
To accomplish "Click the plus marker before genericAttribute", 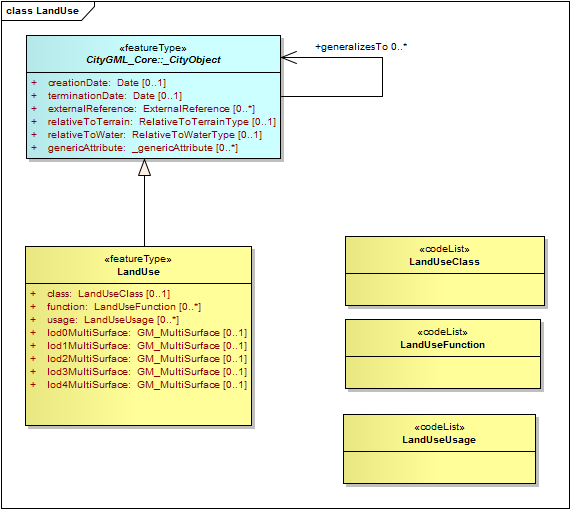I will point(34,148).
